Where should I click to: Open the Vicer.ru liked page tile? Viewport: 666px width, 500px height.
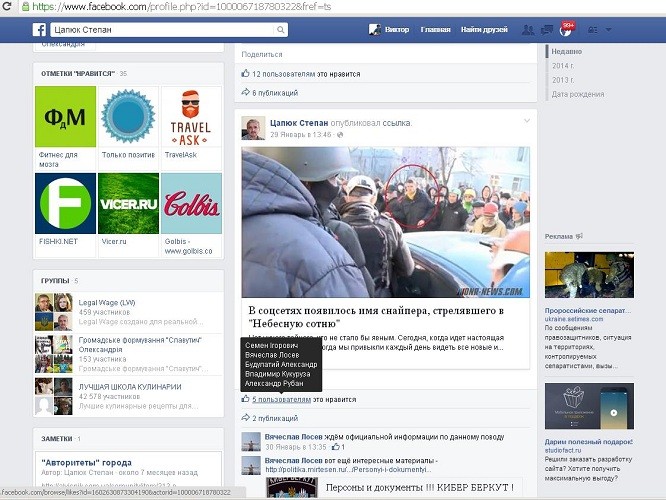pos(128,204)
